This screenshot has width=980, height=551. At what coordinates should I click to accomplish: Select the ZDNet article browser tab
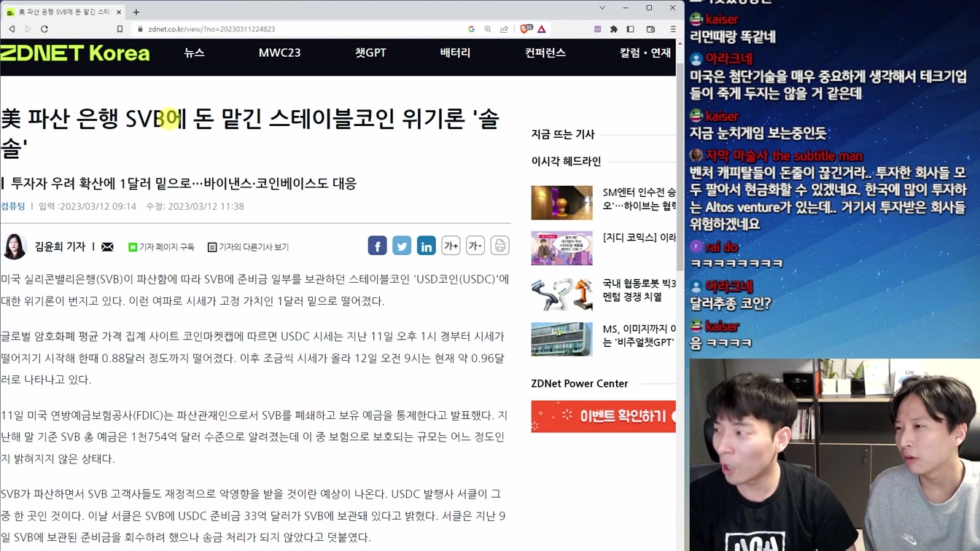[64, 12]
